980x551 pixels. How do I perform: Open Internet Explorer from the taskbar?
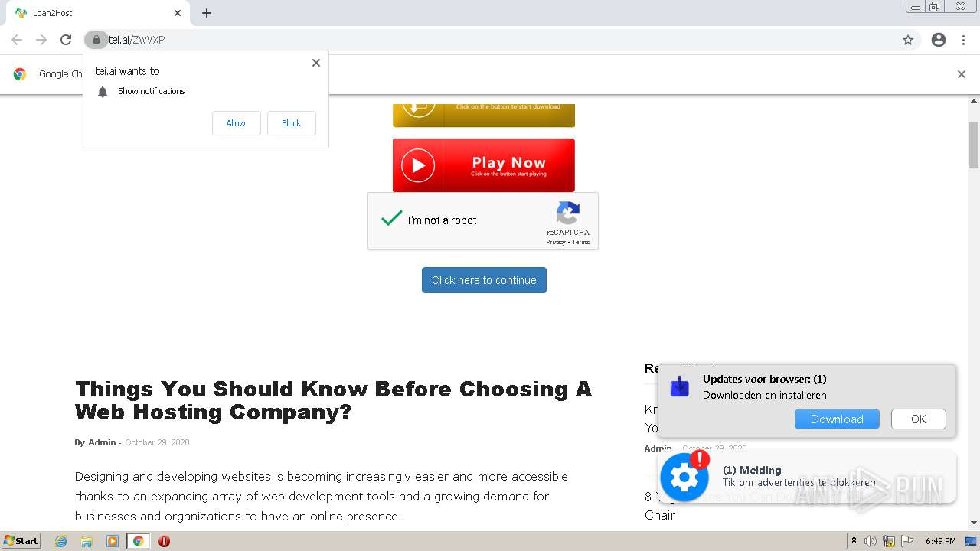[x=60, y=541]
